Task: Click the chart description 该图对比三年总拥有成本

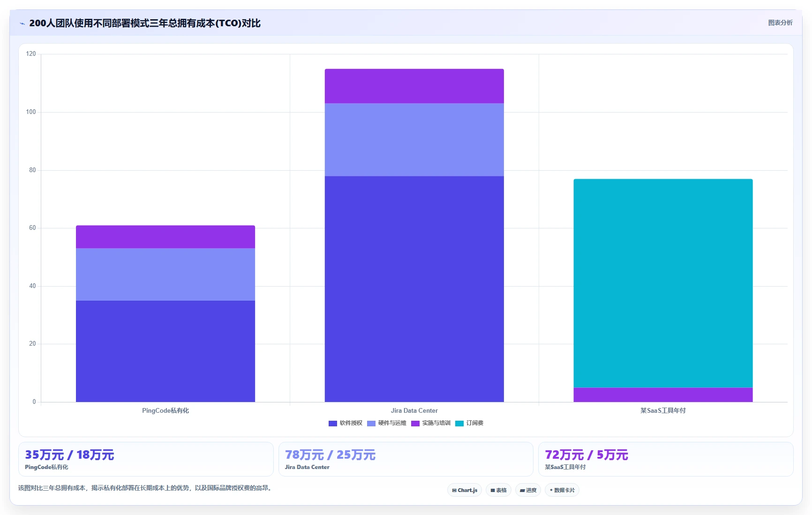Action: click(145, 488)
